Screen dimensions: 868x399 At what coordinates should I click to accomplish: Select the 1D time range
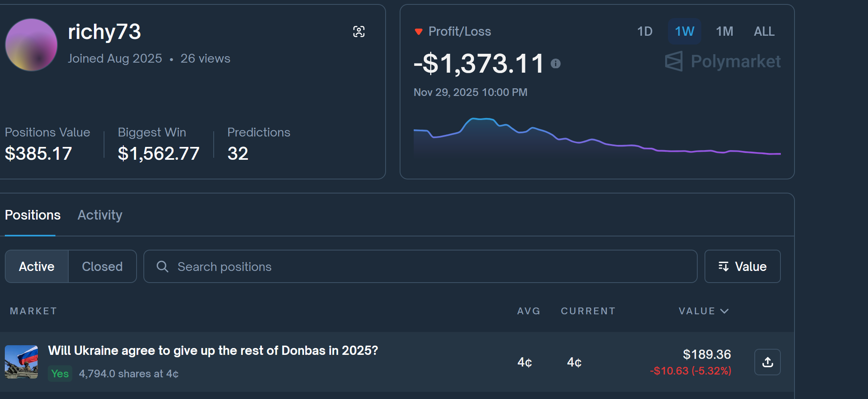(645, 31)
